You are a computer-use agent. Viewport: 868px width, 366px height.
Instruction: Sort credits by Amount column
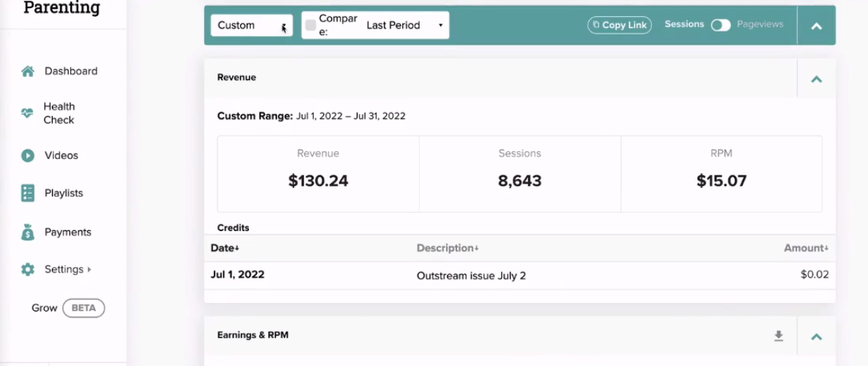coord(806,248)
